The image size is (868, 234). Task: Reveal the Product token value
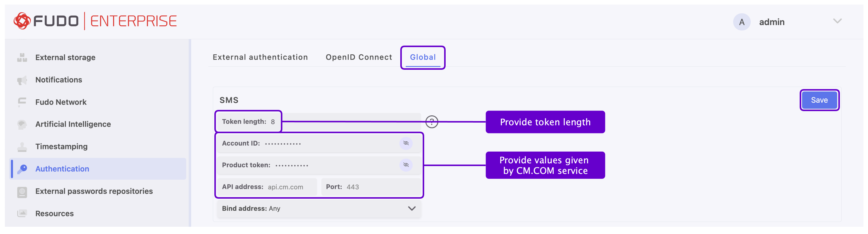[406, 165]
